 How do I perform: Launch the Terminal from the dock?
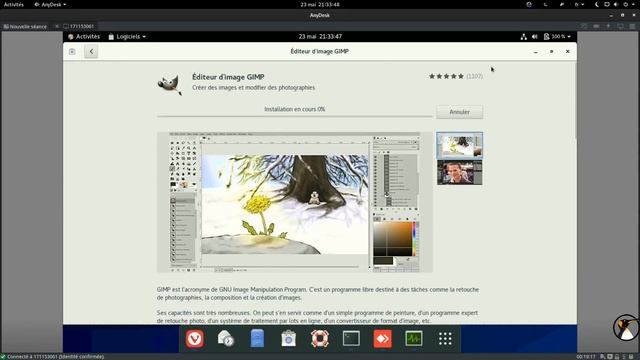click(351, 338)
